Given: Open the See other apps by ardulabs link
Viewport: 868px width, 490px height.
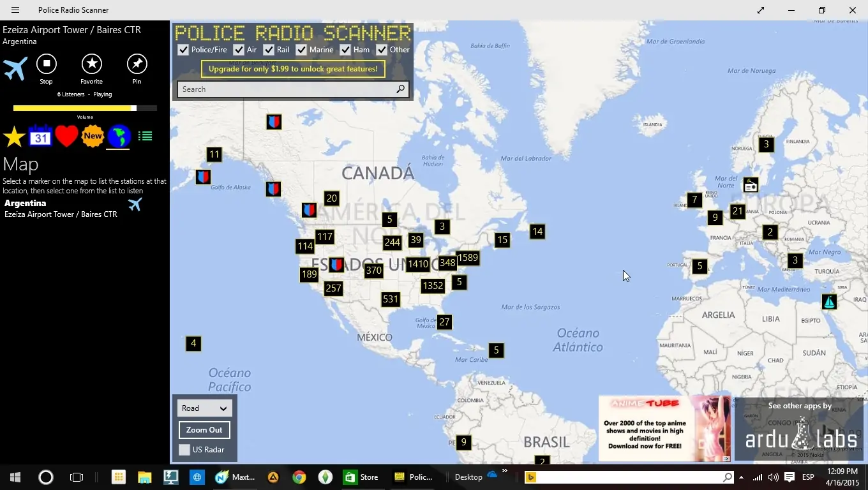Looking at the screenshot, I should (800, 428).
